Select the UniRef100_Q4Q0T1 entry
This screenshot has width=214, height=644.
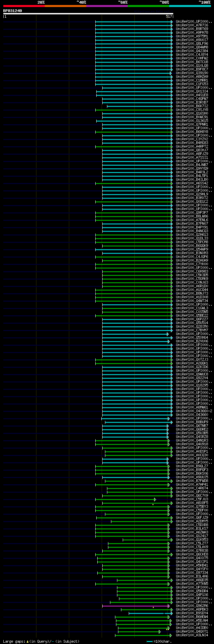(192, 632)
